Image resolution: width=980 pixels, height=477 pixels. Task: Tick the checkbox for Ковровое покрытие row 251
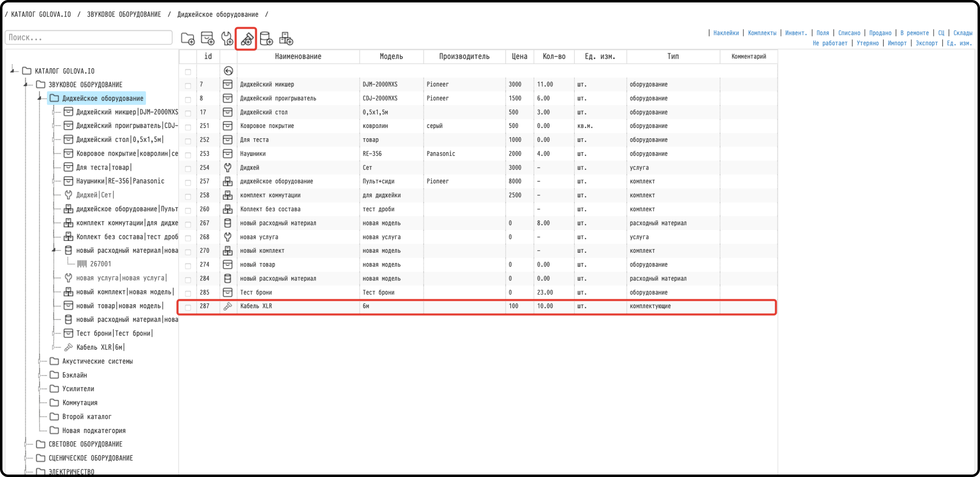click(x=188, y=127)
